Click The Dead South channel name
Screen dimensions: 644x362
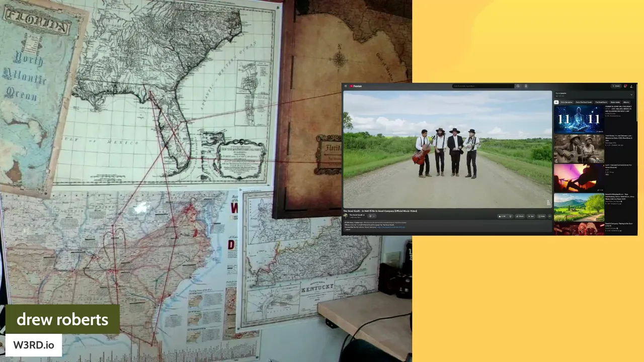[x=356, y=215]
